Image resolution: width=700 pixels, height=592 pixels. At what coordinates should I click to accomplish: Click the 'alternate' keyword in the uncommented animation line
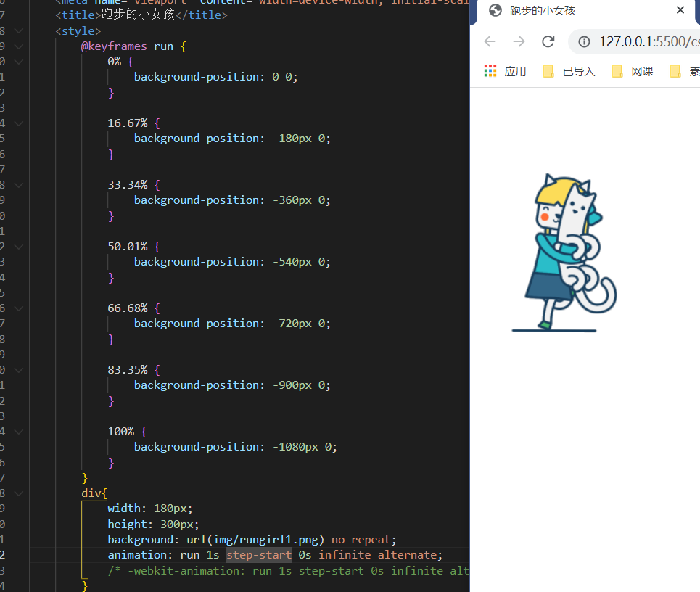click(x=407, y=555)
